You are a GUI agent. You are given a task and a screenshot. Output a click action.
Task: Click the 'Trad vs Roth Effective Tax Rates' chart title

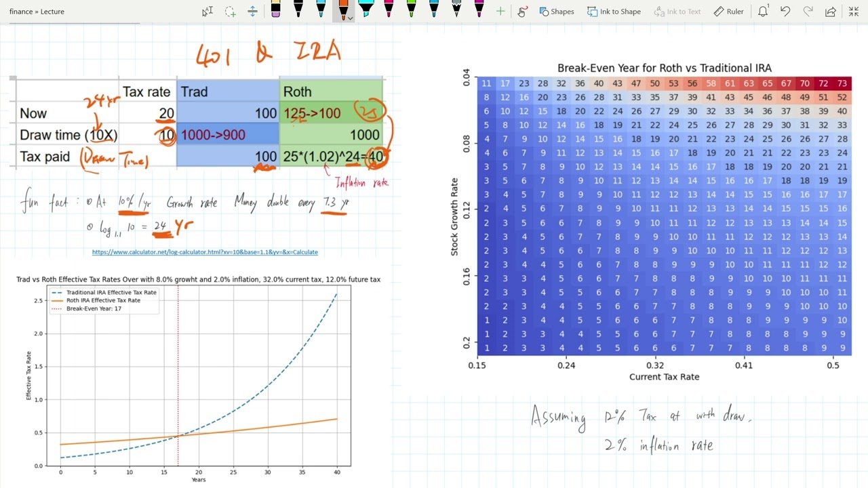point(198,279)
